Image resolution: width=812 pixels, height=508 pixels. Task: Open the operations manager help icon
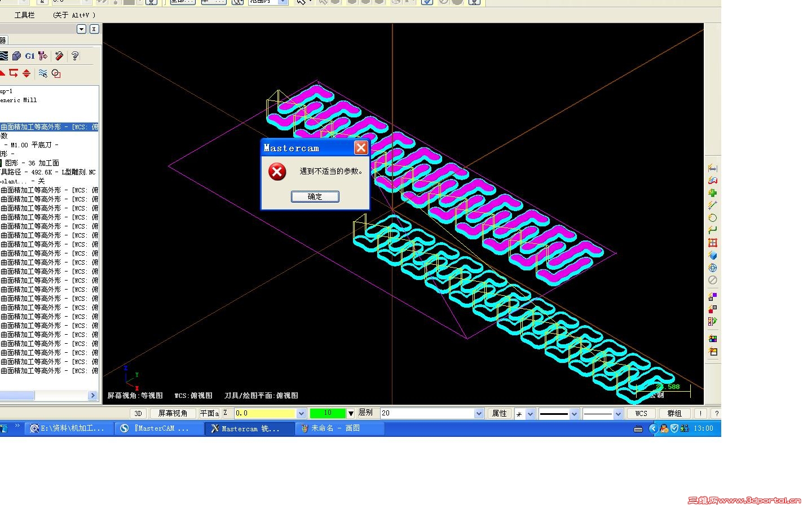point(75,56)
